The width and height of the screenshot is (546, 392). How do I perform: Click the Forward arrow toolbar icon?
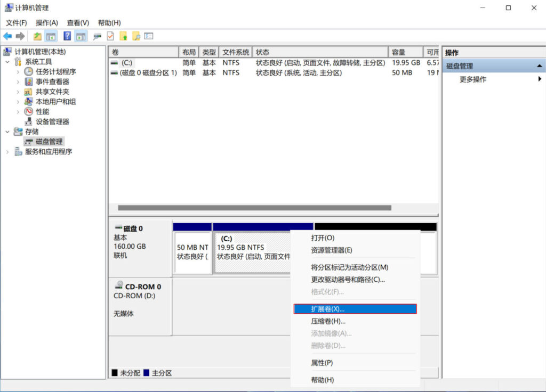tap(20, 36)
